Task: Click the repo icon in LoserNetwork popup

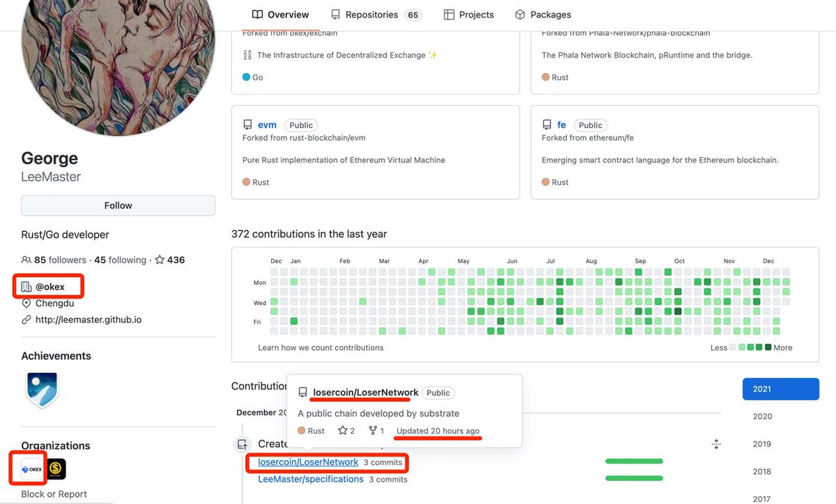Action: 303,393
